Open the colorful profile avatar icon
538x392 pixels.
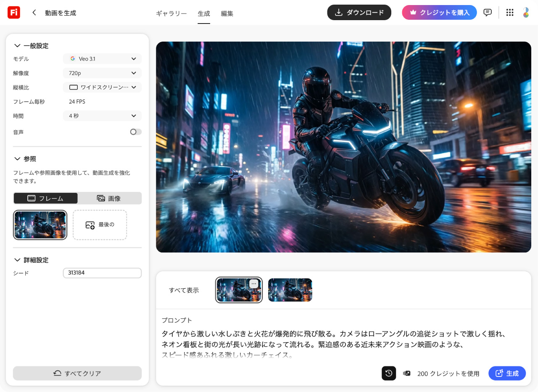(526, 13)
